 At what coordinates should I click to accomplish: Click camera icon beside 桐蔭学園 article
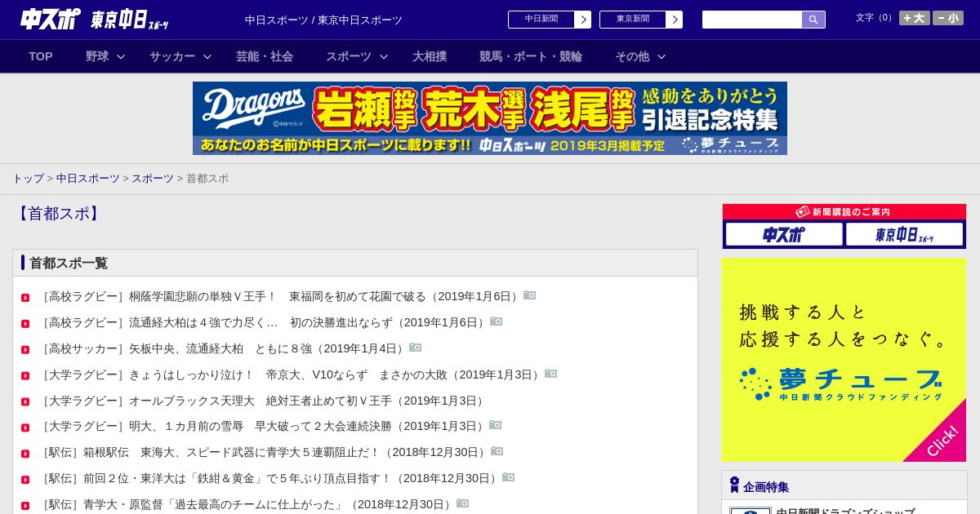pos(530,295)
